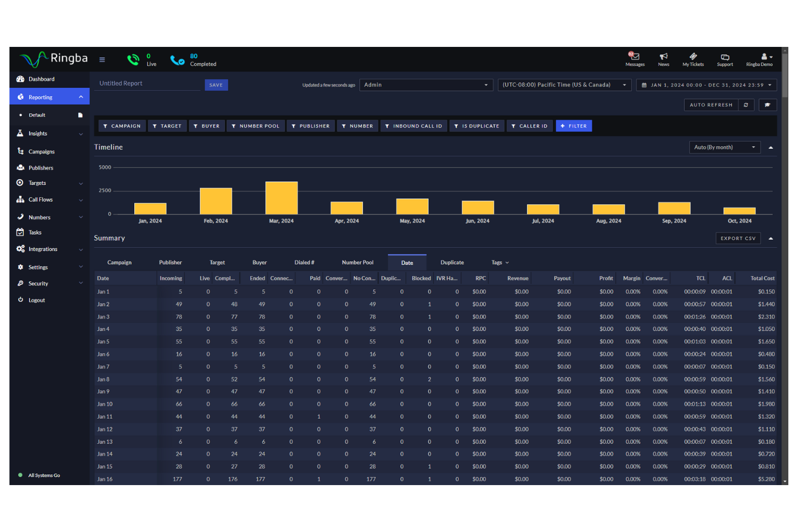Apply the IS DUPLICATE filter
This screenshot has height=532, width=798.
click(477, 126)
